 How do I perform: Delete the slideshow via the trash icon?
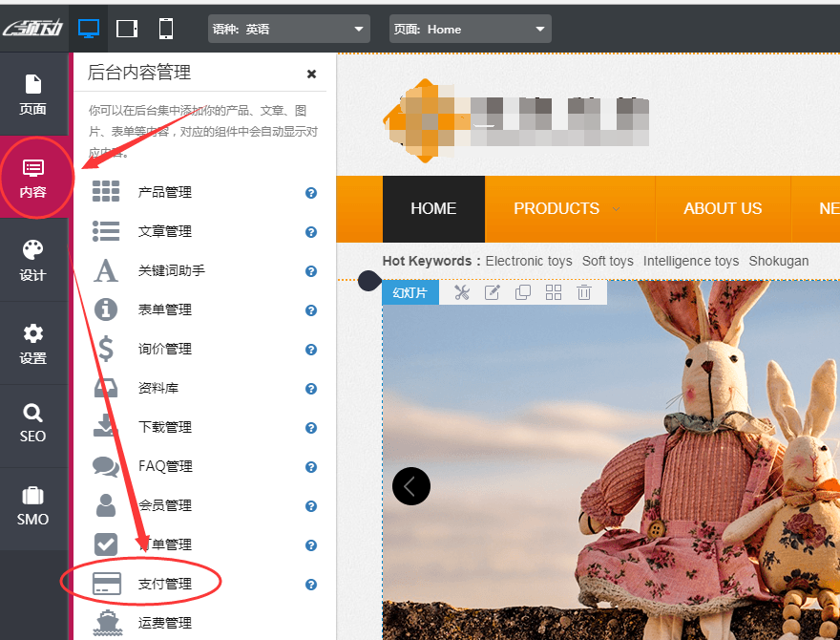click(x=584, y=292)
